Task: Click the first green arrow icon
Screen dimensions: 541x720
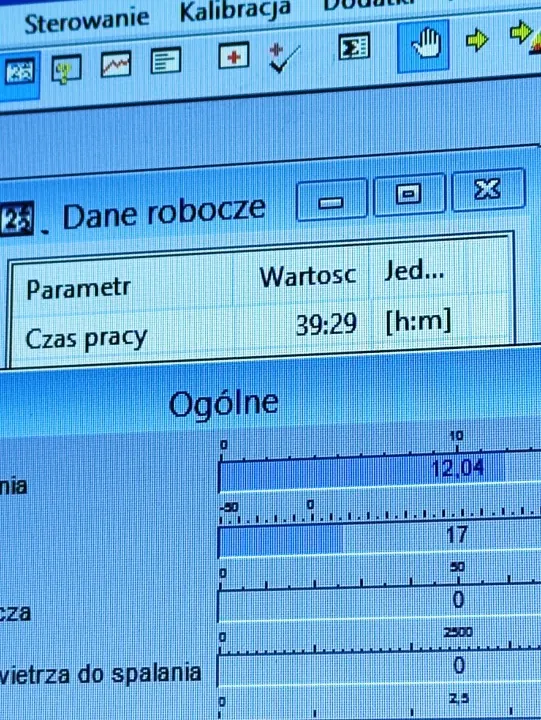Action: 477,40
